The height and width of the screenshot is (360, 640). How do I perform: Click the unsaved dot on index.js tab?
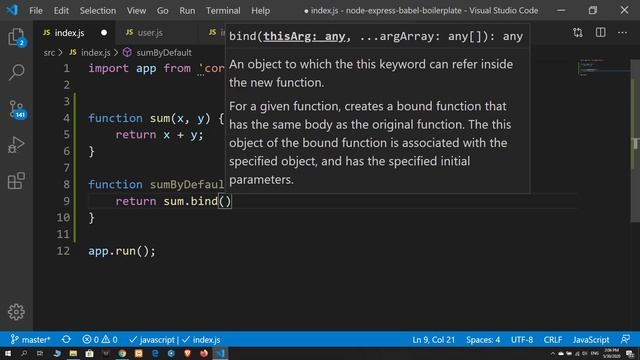coord(104,33)
